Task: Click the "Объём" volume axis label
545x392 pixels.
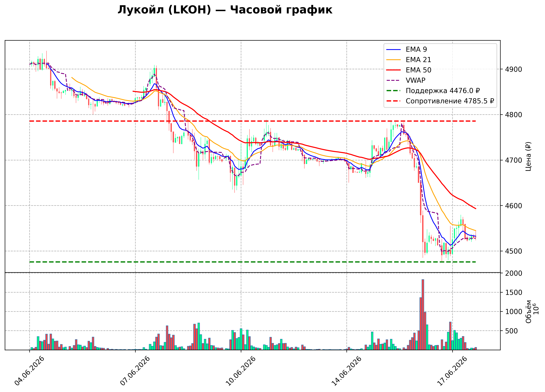Action: point(529,311)
